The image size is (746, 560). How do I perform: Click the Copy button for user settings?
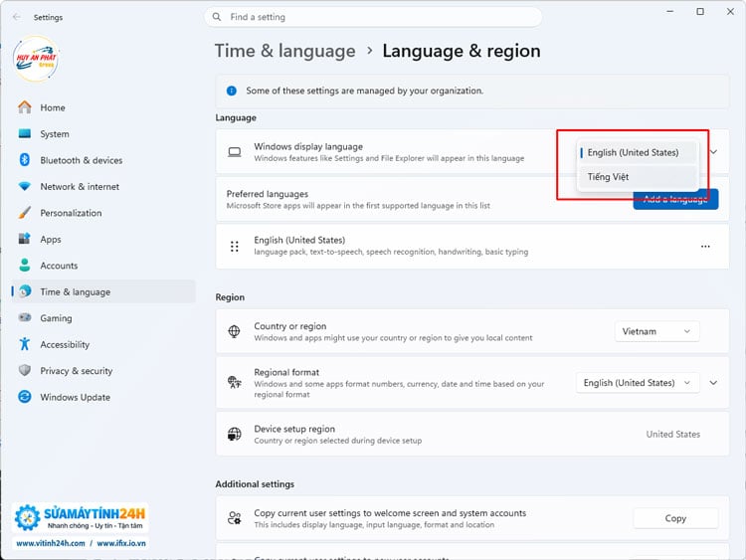click(x=675, y=518)
